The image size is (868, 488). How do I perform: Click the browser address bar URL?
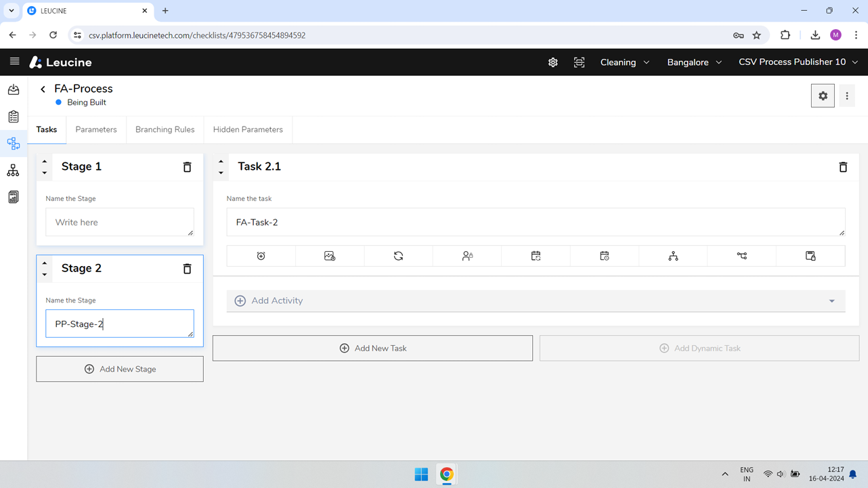pos(197,35)
